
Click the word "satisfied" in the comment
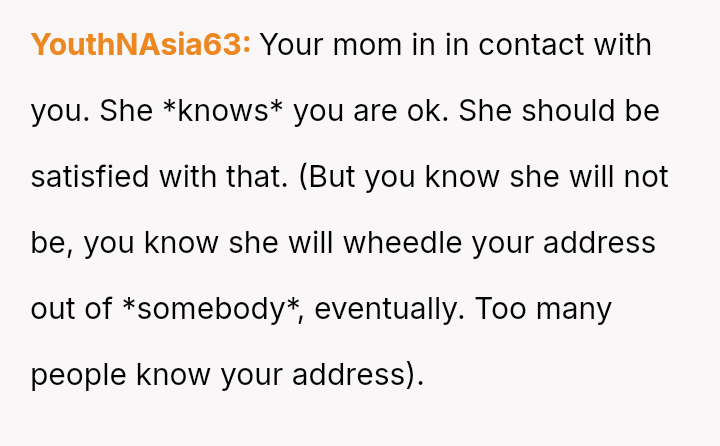click(92, 177)
